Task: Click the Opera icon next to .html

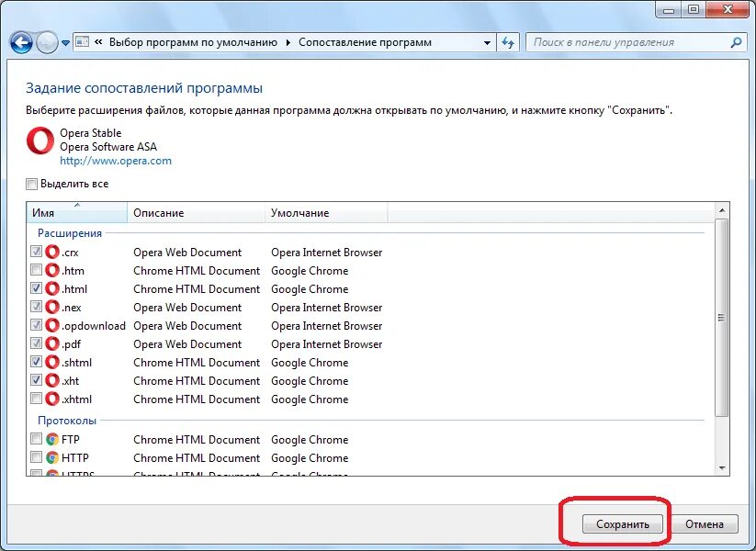Action: (52, 288)
